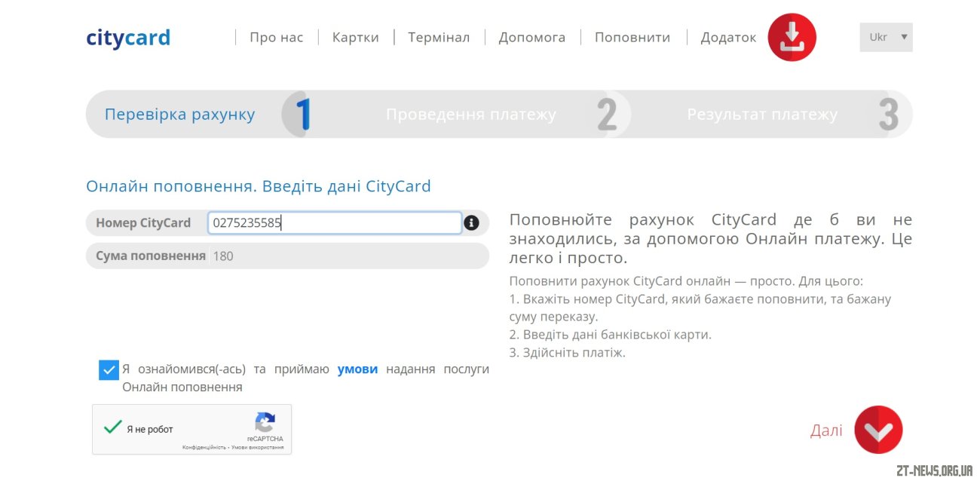Open the Картки menu item

pyautogui.click(x=356, y=37)
